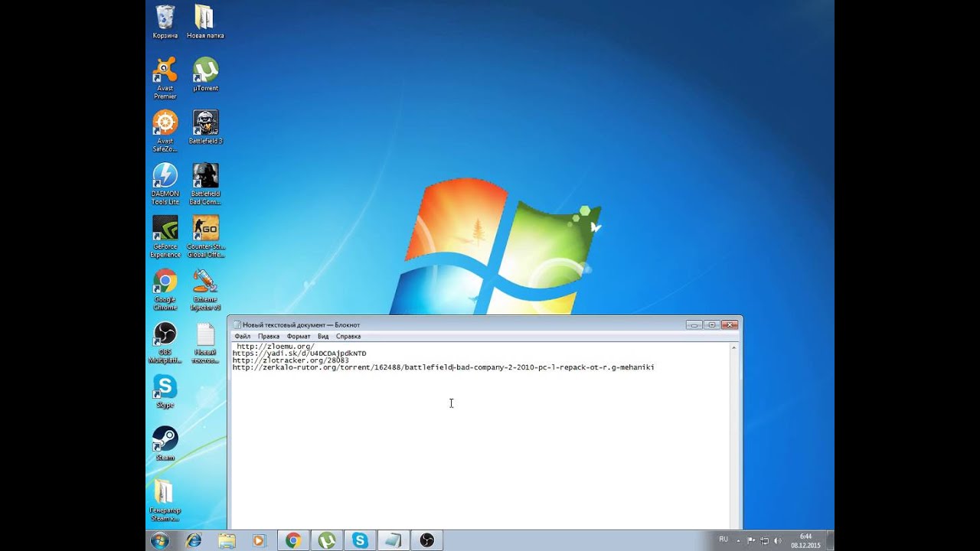Select the Avast SafeZone desktop shortcut

165,131
